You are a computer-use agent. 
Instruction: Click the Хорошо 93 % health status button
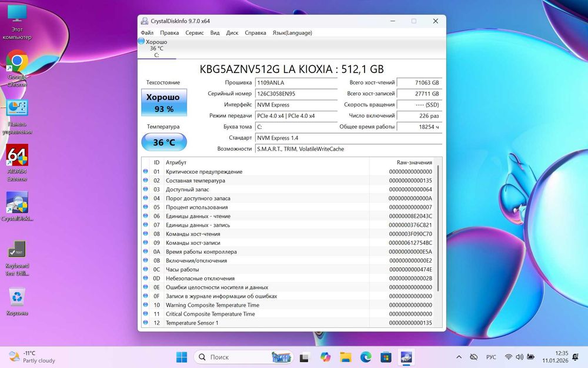pyautogui.click(x=164, y=102)
